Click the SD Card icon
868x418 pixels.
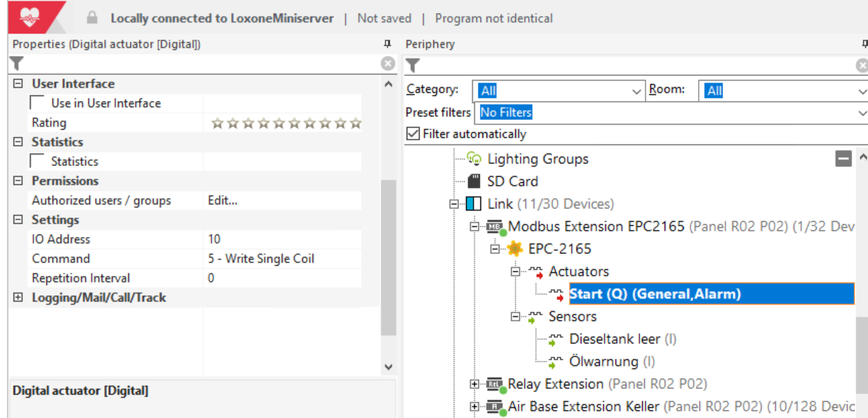coord(474,181)
